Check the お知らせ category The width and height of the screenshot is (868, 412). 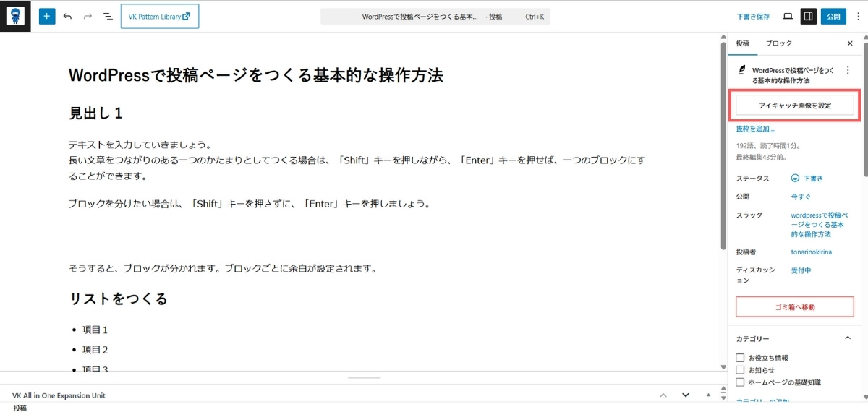pyautogui.click(x=740, y=370)
